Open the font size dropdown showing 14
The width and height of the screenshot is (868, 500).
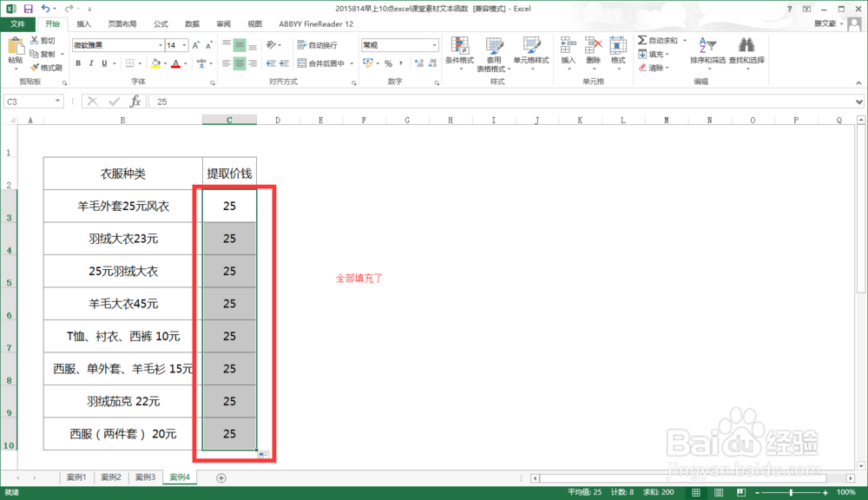click(x=184, y=45)
